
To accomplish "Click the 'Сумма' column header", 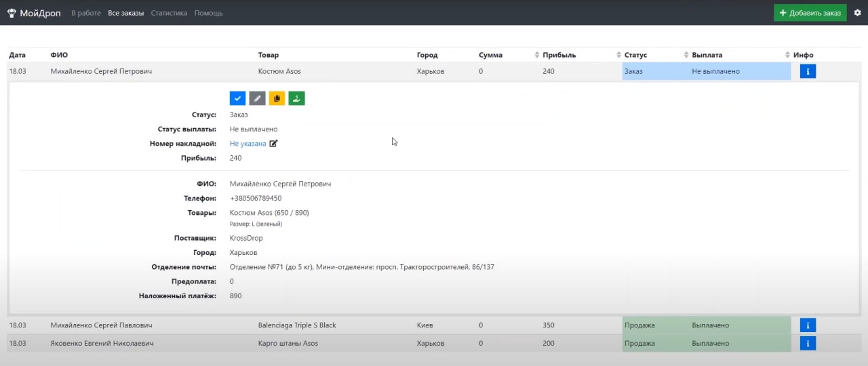I will [490, 55].
